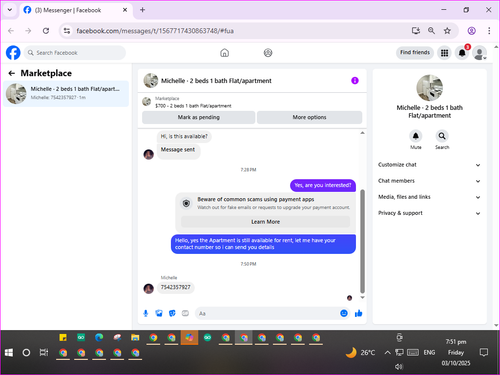
Task: Open the site information icon in the address bar
Action: click(67, 31)
